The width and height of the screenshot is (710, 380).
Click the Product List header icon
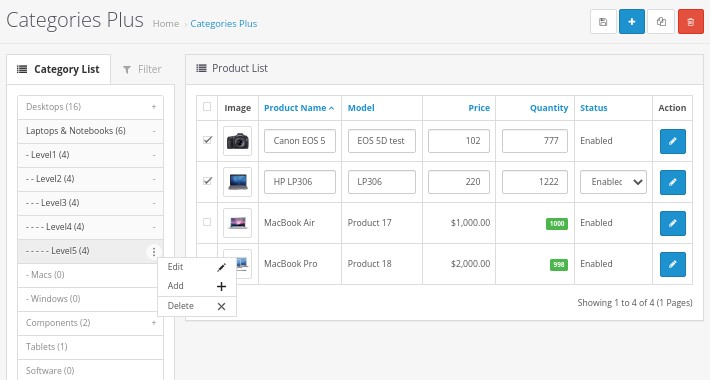[x=201, y=68]
